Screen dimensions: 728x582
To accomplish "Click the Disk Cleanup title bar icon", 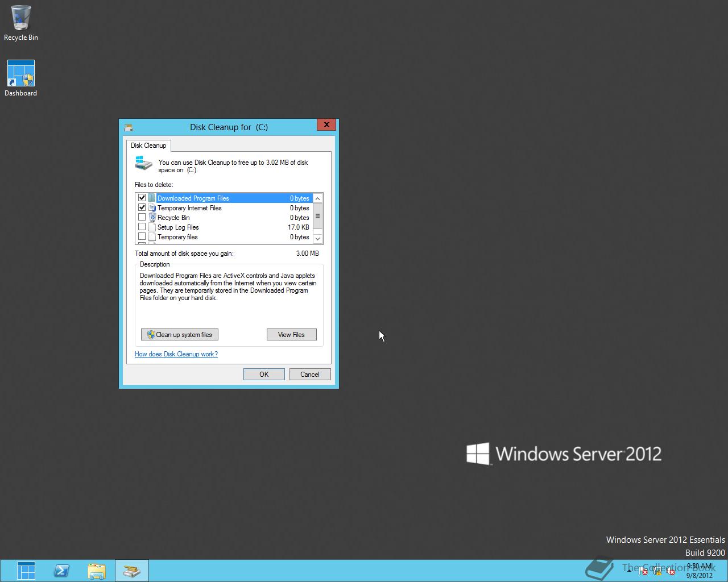I will pyautogui.click(x=129, y=127).
